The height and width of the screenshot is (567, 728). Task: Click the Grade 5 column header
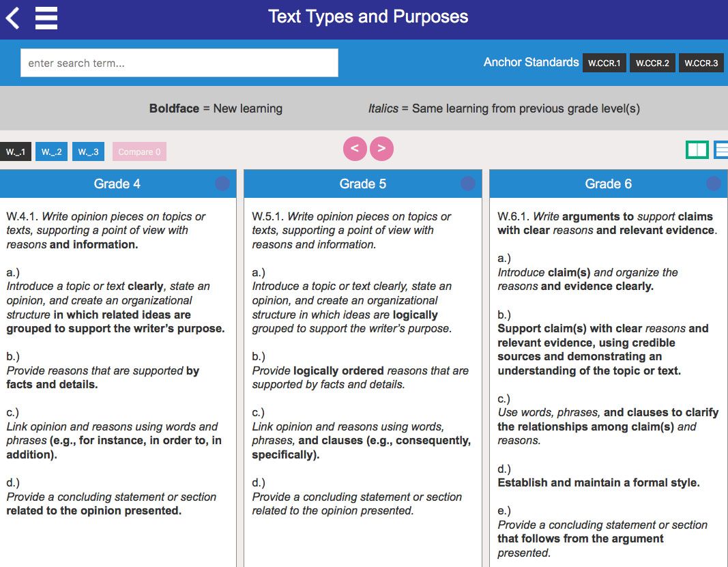coord(362,184)
